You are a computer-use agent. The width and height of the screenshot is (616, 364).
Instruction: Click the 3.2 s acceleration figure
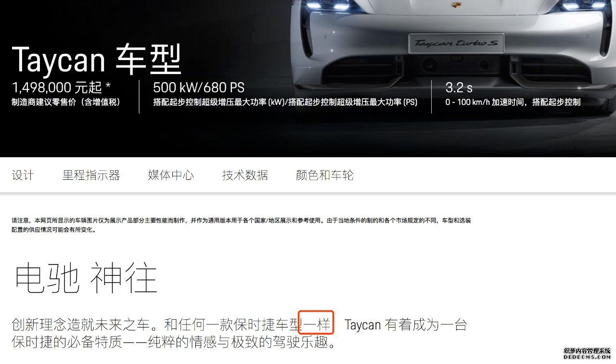pyautogui.click(x=459, y=88)
